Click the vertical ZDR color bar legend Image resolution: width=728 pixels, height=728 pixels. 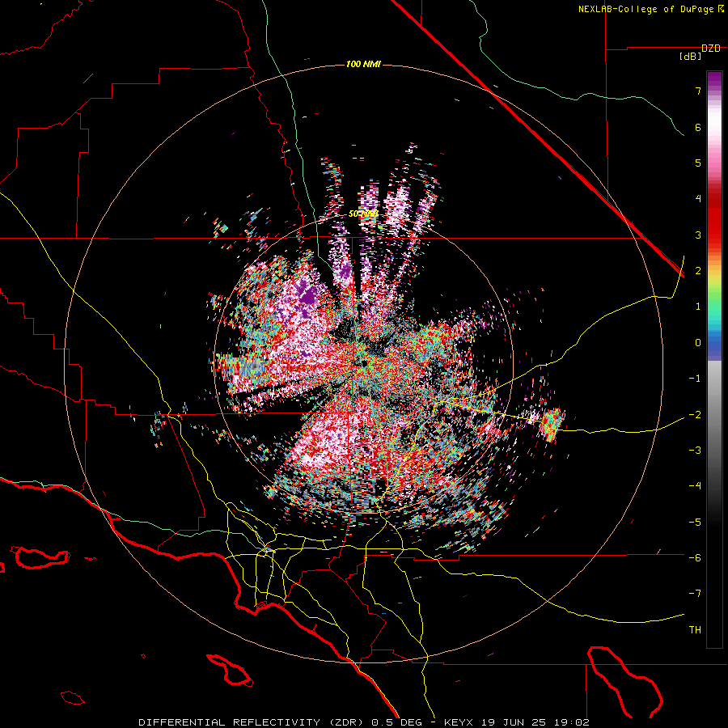[x=714, y=359]
